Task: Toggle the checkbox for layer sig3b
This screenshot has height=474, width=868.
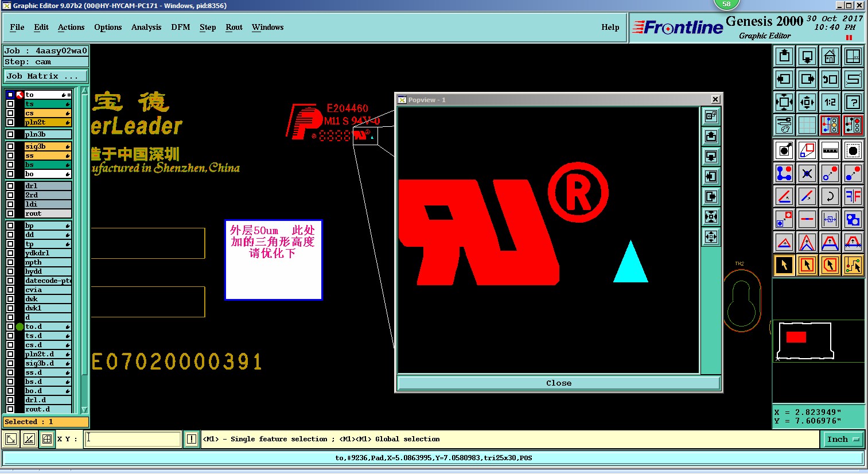Action: 10,146
